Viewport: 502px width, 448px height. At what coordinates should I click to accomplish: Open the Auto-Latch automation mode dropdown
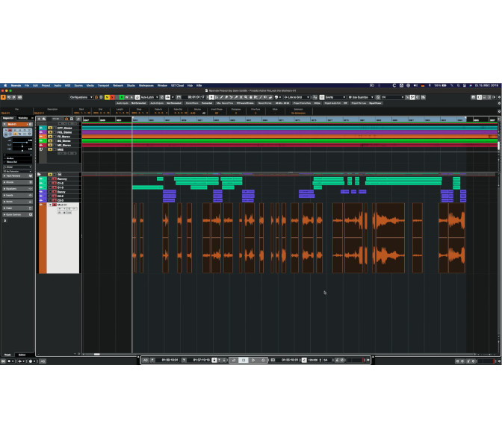[149, 97]
